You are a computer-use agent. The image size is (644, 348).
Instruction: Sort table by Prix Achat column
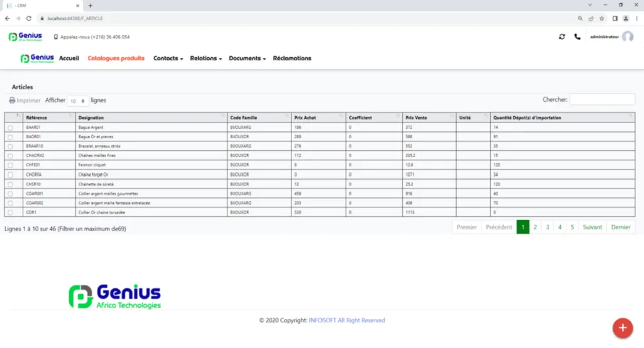coord(319,117)
